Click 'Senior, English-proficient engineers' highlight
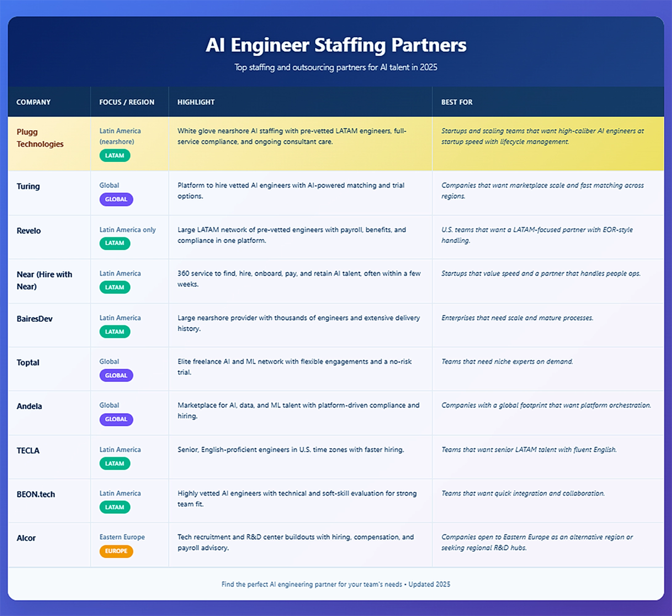672x616 pixels. pos(291,449)
